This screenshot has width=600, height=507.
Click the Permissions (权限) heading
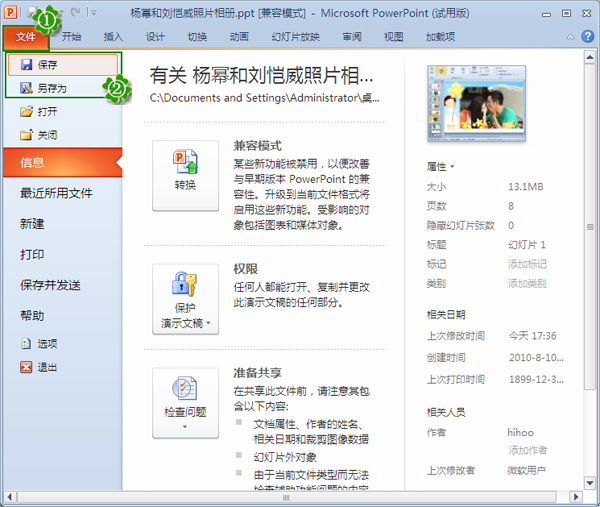[x=246, y=269]
